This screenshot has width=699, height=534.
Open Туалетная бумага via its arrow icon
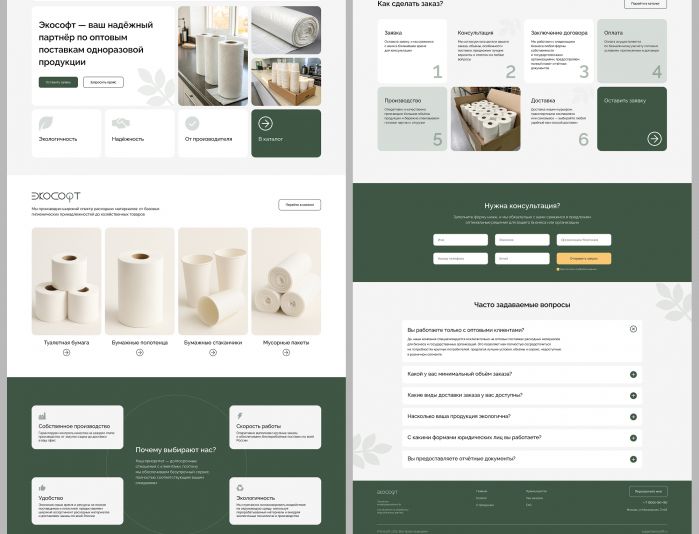(66, 353)
